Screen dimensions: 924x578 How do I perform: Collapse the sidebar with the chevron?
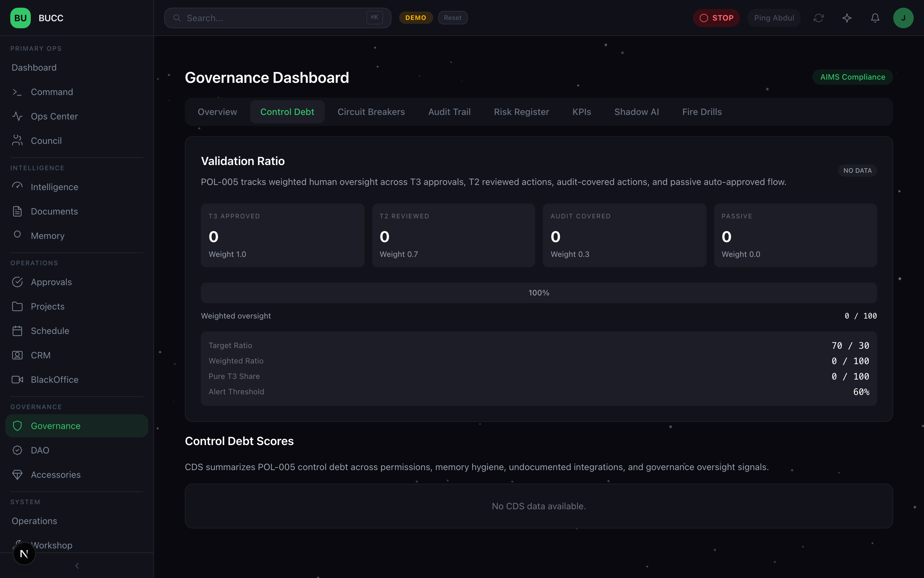[77, 566]
